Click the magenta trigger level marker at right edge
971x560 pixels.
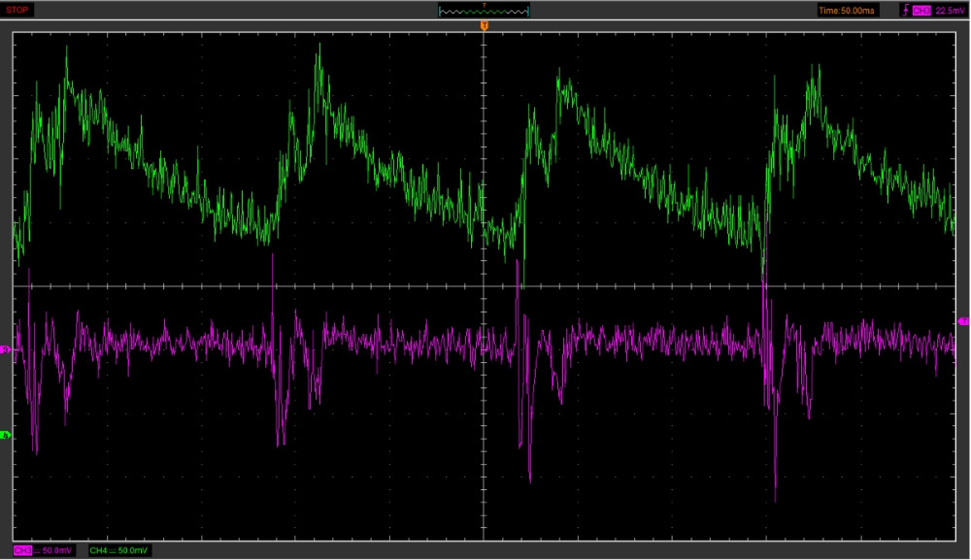click(963, 321)
